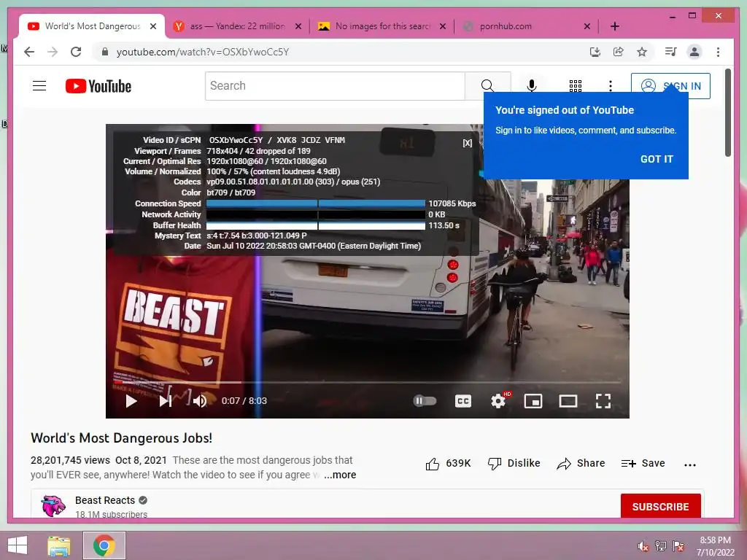Click the page vertical scrollbar

coord(727,112)
